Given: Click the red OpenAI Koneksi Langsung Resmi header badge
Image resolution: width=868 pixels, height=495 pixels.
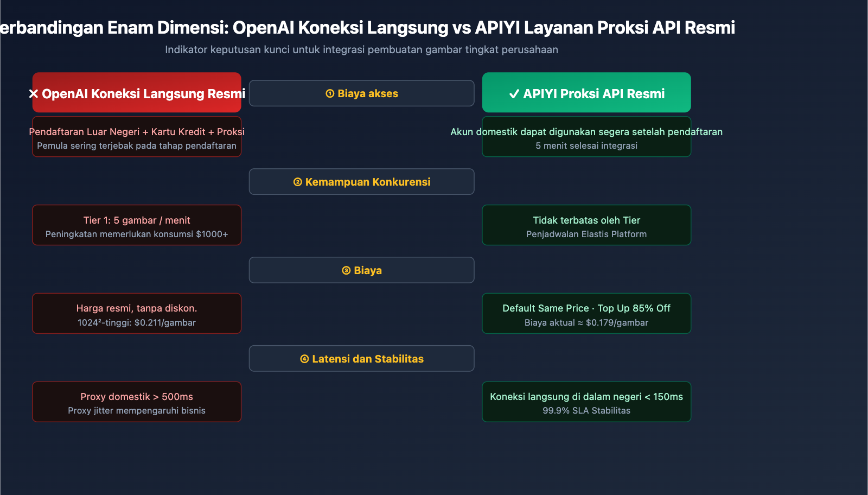Looking at the screenshot, I should 137,93.
